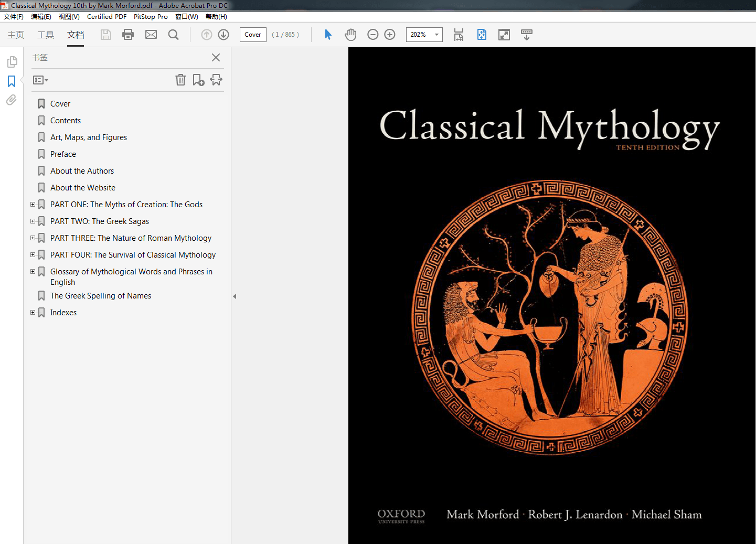Open the Search tool
This screenshot has height=544, width=756.
click(x=173, y=35)
